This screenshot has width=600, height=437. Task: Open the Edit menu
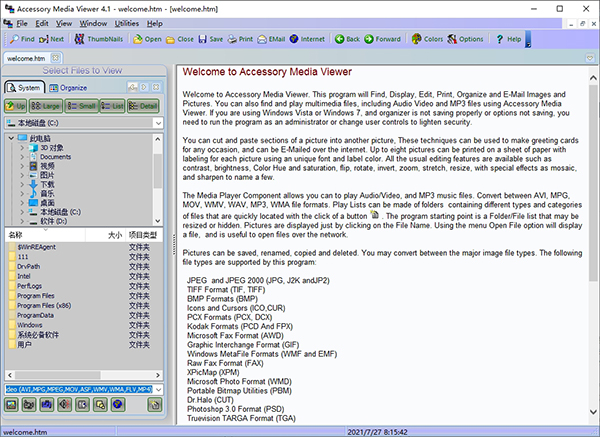point(42,24)
